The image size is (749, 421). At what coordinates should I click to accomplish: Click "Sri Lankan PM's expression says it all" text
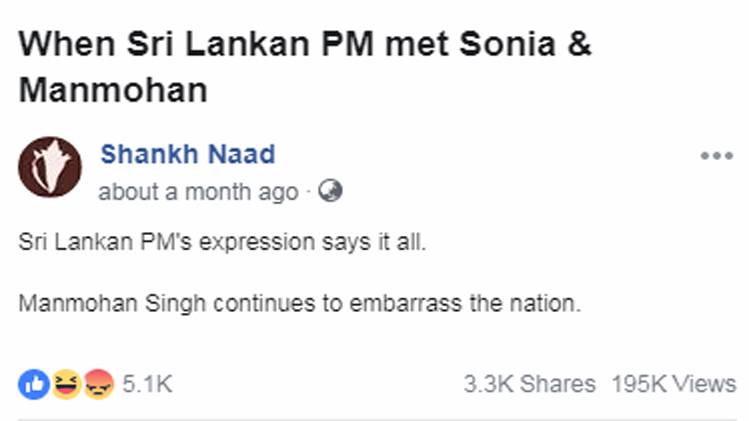[x=223, y=243]
